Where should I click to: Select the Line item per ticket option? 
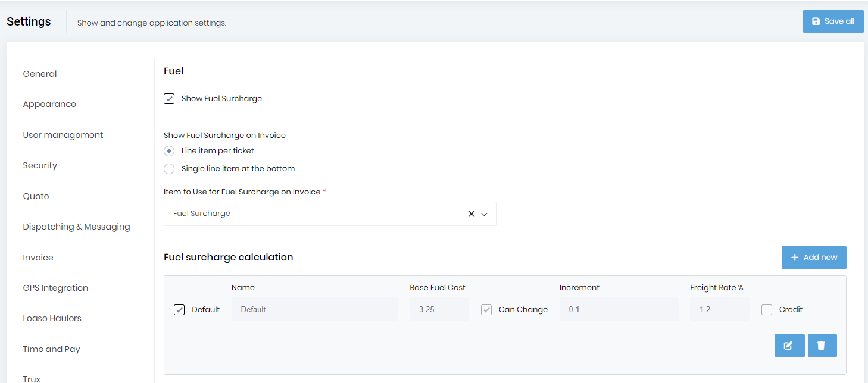pos(169,150)
